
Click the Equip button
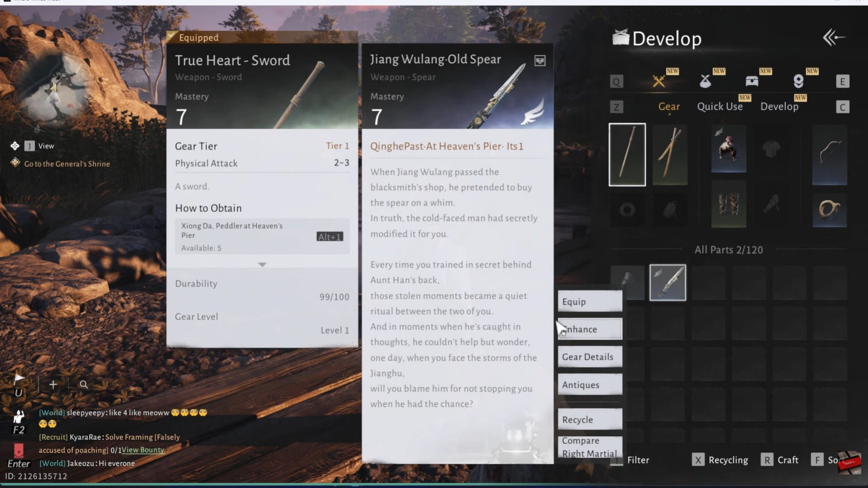590,302
